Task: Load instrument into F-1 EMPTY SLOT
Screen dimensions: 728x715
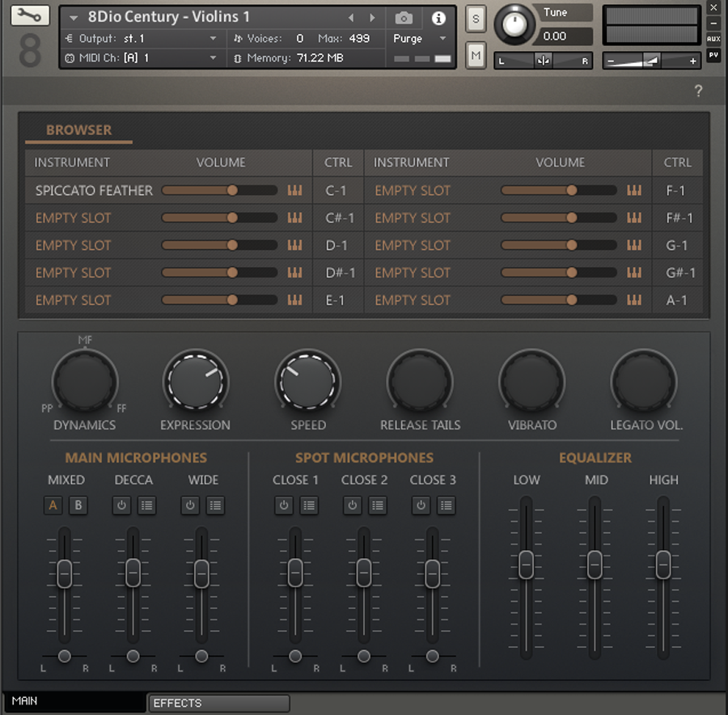Action: [x=413, y=191]
